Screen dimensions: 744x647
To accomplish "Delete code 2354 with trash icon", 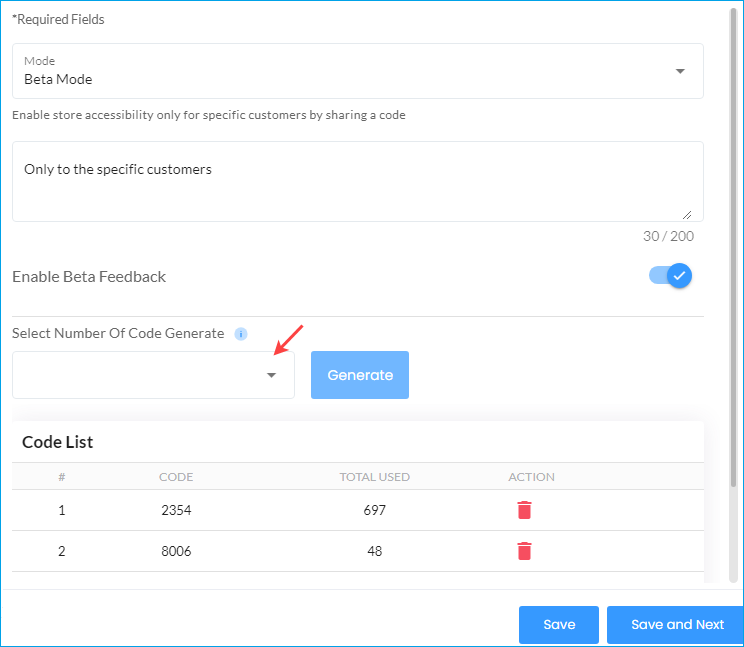I will 524,510.
